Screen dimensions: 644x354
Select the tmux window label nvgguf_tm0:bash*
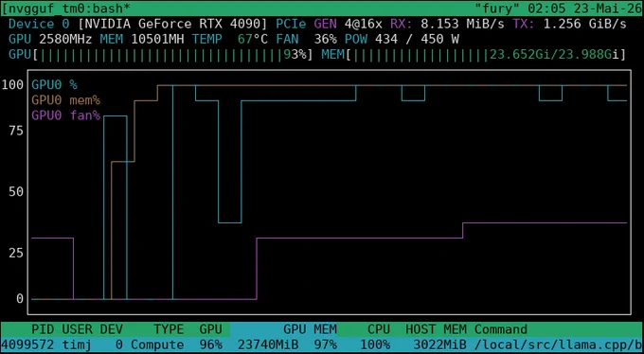(67, 8)
